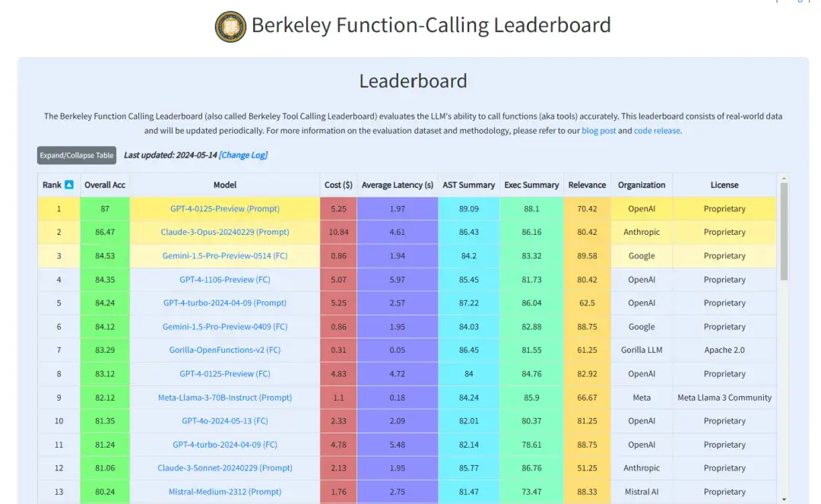Image resolution: width=821 pixels, height=504 pixels.
Task: Open Gemini-1.5-Pro-Preview-0514 (FC) model link
Action: tap(225, 256)
